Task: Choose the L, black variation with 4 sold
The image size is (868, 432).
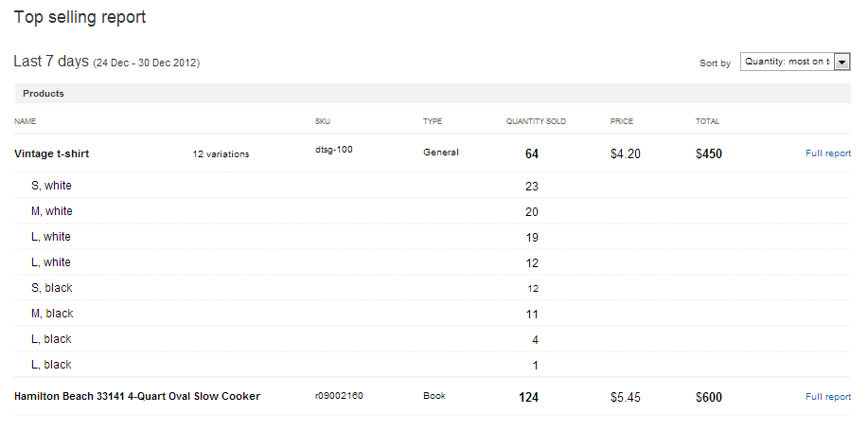Action: coord(51,339)
